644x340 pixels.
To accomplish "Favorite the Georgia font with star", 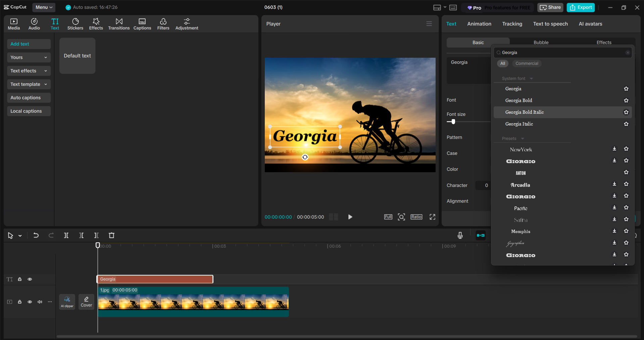I will 626,89.
